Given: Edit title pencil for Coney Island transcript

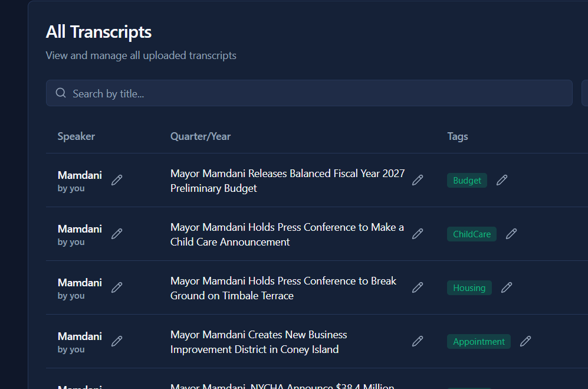Looking at the screenshot, I should click(418, 341).
